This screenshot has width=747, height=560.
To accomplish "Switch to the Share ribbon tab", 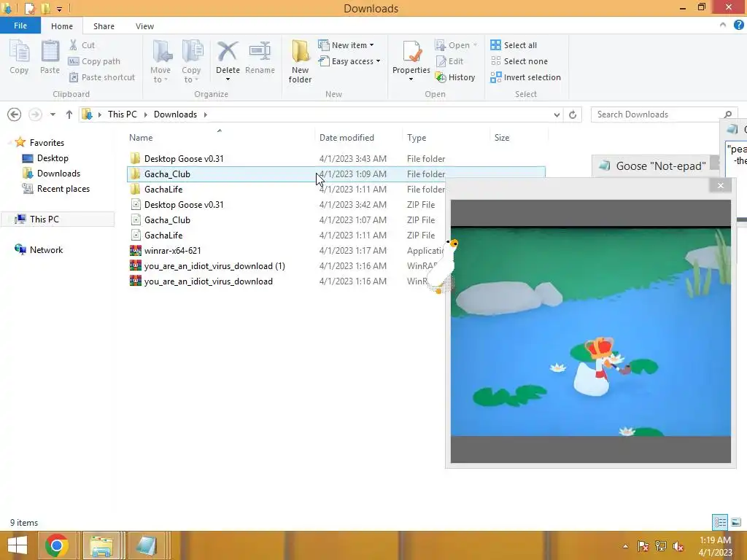I will tap(104, 26).
